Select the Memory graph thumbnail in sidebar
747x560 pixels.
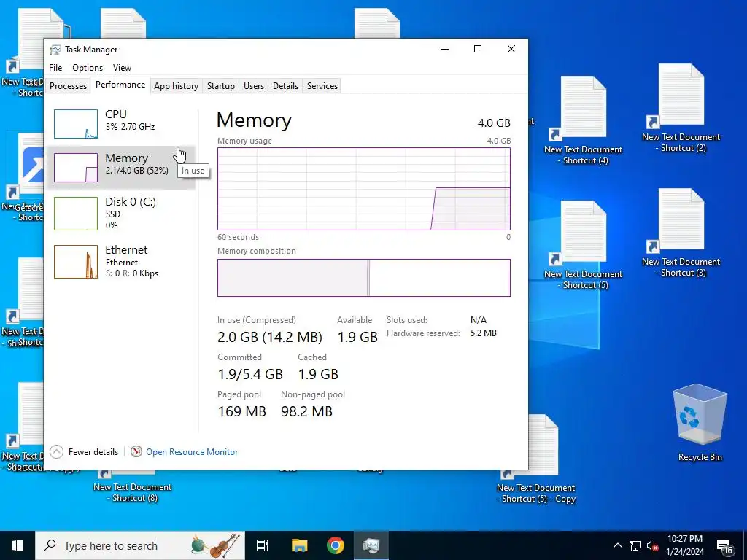point(76,168)
